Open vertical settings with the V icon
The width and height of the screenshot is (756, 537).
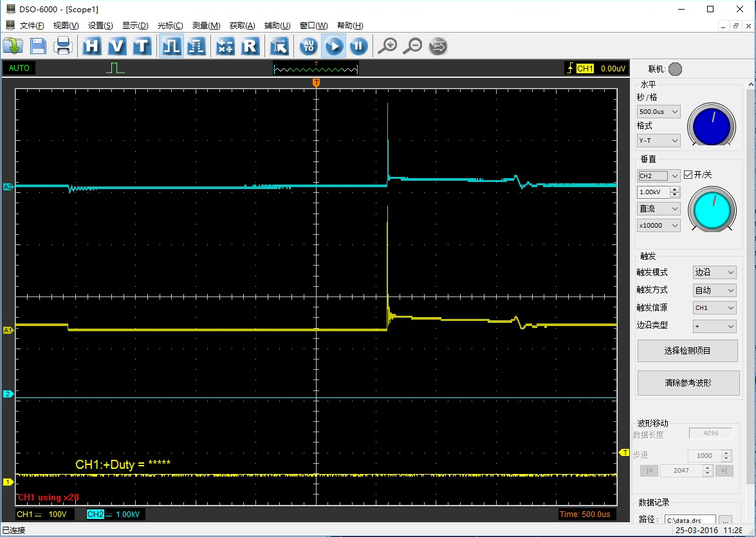(x=117, y=46)
